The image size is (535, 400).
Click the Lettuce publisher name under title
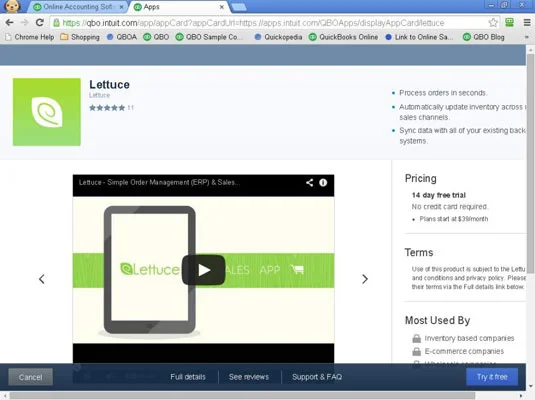(99, 95)
